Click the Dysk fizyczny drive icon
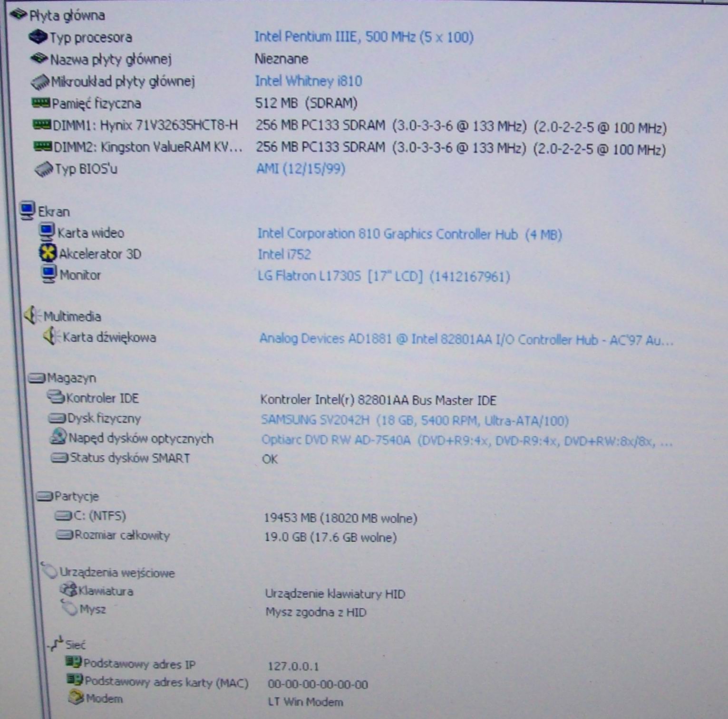The height and width of the screenshot is (719, 728). pos(57,418)
